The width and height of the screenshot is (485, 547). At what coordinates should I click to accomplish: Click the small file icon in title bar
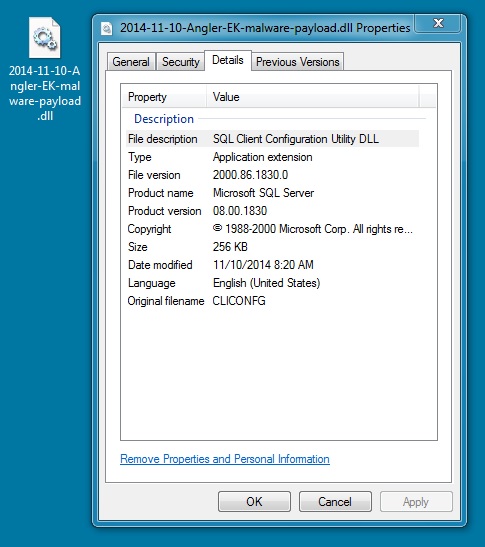107,29
